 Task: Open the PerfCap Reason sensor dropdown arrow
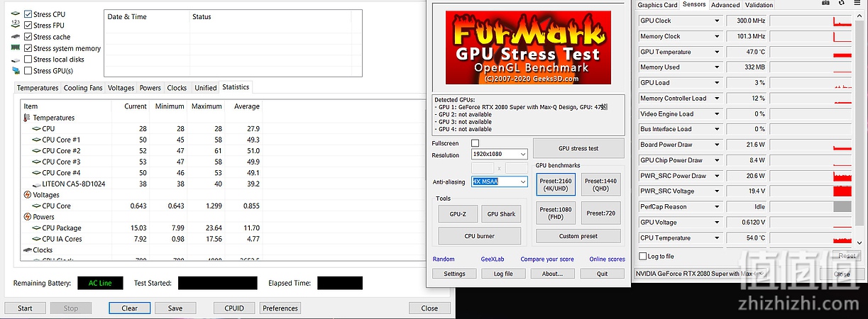pyautogui.click(x=717, y=206)
